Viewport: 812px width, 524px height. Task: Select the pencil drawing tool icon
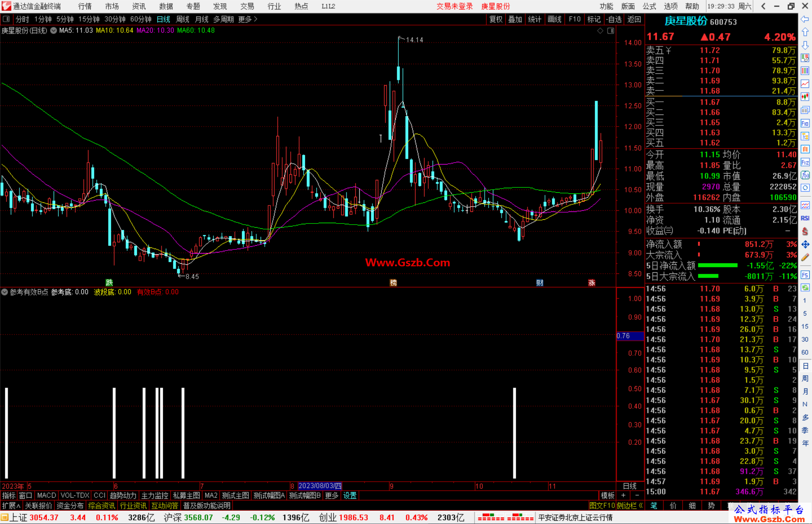click(x=805, y=257)
